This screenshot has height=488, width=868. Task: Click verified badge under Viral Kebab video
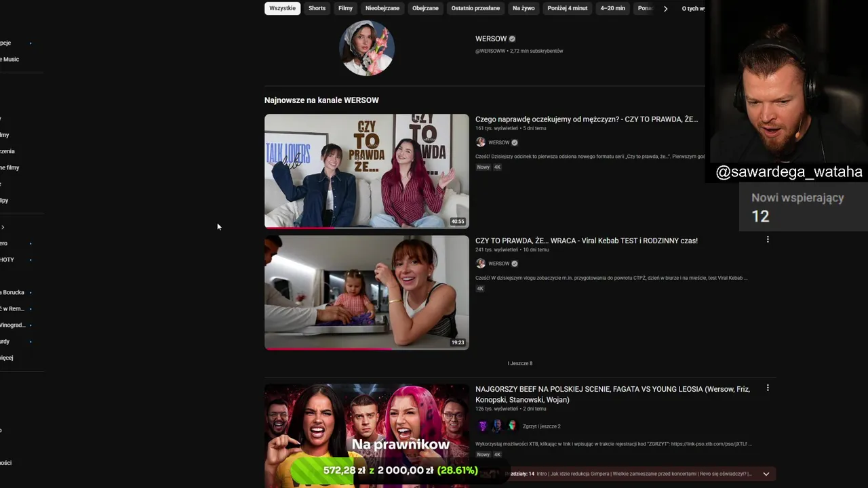[514, 264]
